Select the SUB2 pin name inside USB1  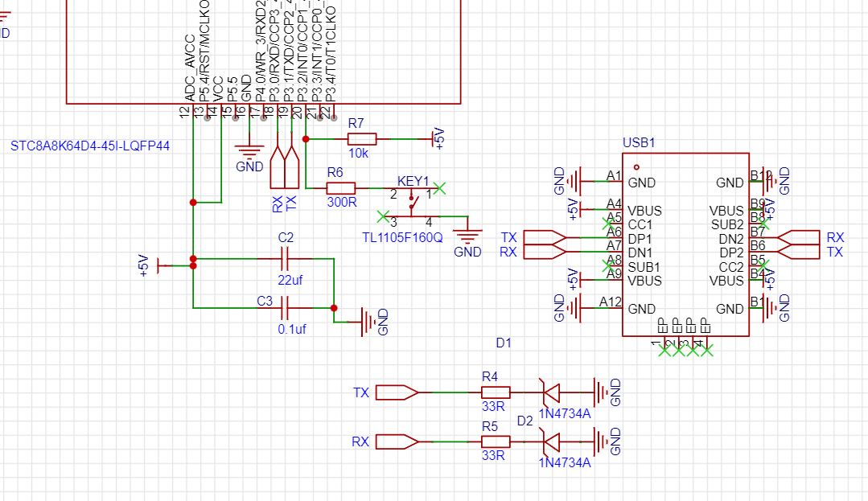(727, 224)
